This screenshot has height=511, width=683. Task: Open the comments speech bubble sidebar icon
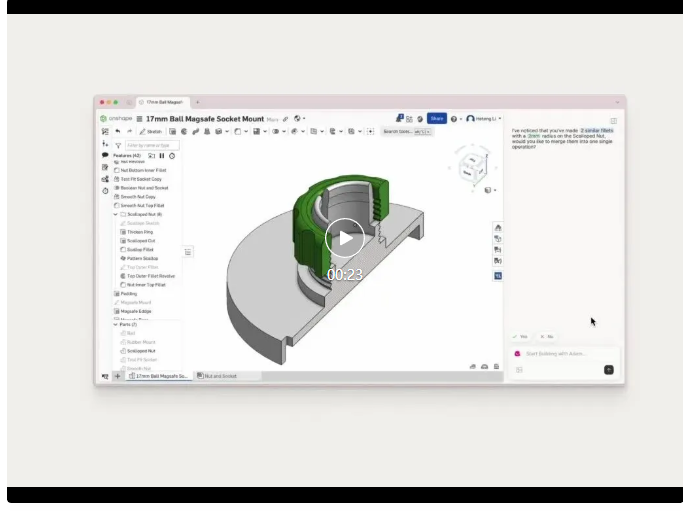(105, 155)
